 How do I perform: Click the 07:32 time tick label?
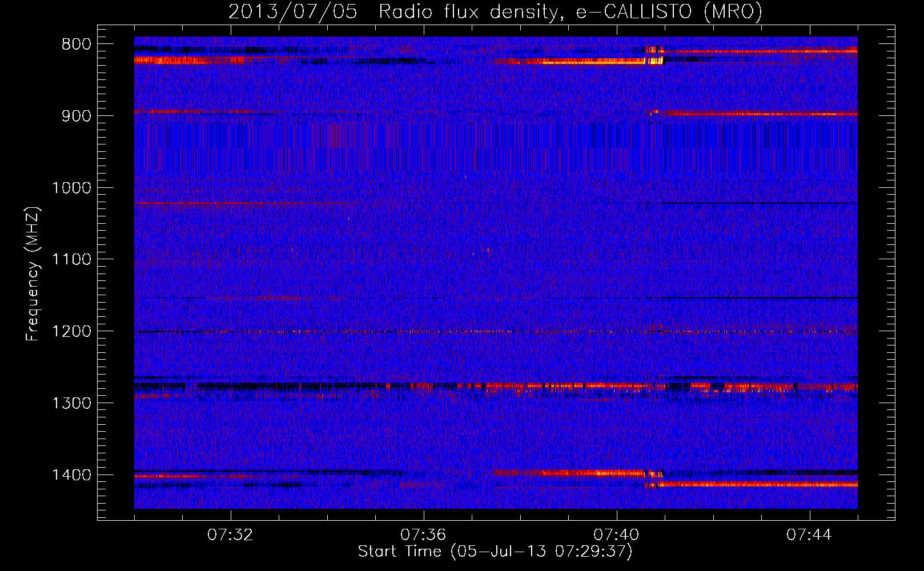coord(230,535)
